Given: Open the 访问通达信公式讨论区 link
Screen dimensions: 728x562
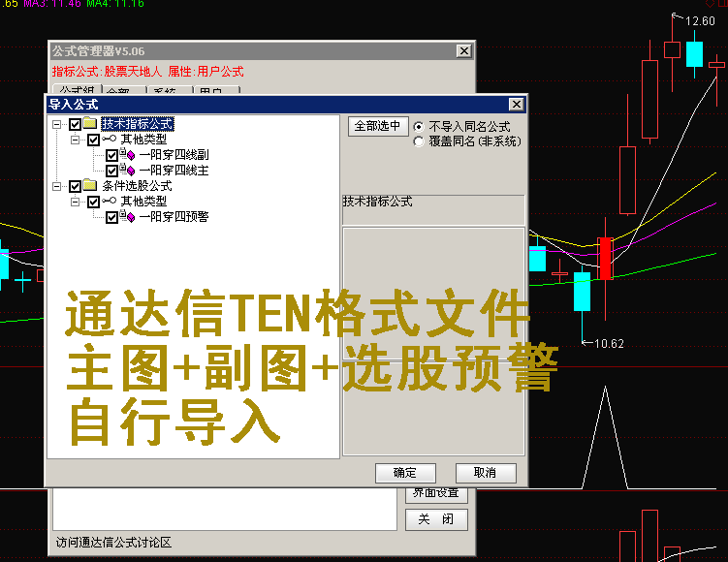Looking at the screenshot, I should tap(113, 542).
